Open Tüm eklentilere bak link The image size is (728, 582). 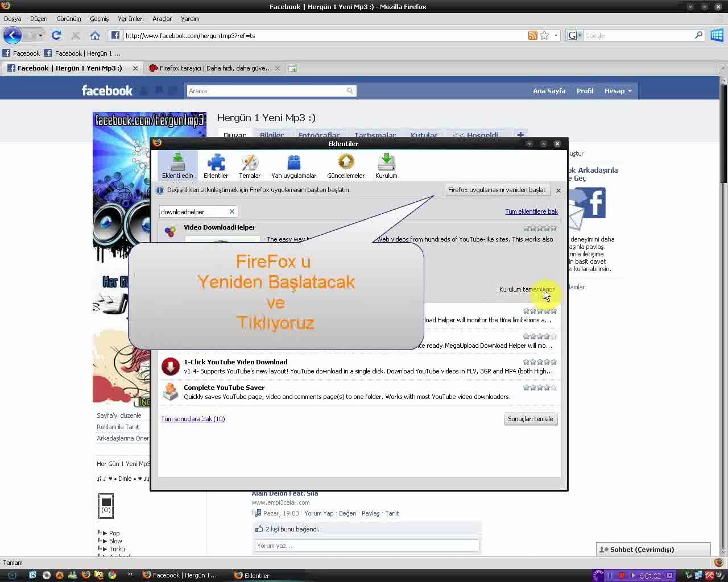coord(531,211)
